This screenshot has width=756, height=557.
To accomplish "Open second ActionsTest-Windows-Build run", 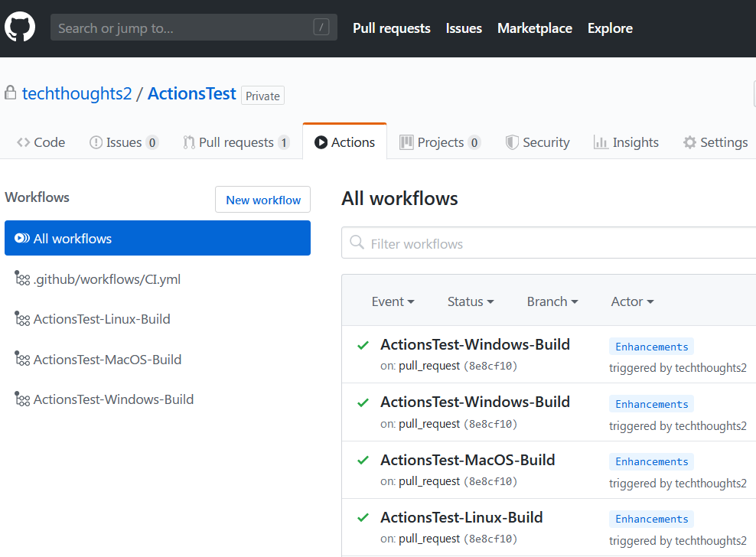I will coord(475,402).
